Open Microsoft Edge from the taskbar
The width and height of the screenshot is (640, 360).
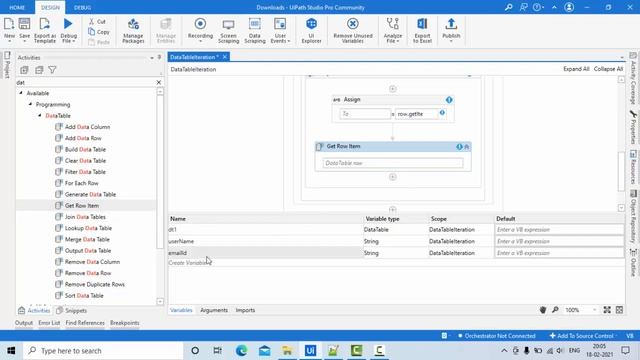pyautogui.click(x=241, y=351)
